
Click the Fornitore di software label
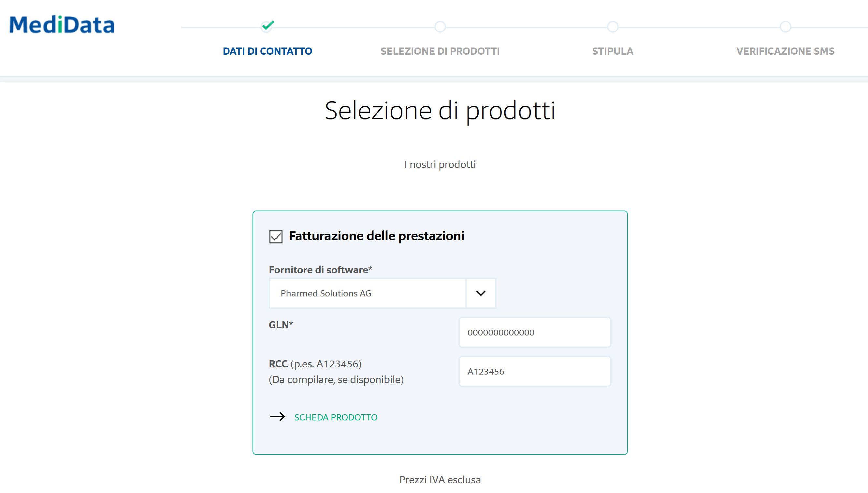[320, 270]
